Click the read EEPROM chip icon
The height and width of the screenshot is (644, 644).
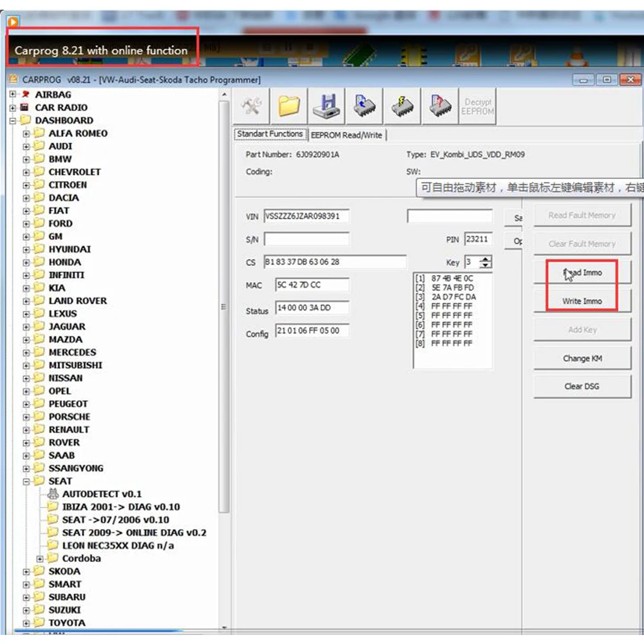pos(365,106)
